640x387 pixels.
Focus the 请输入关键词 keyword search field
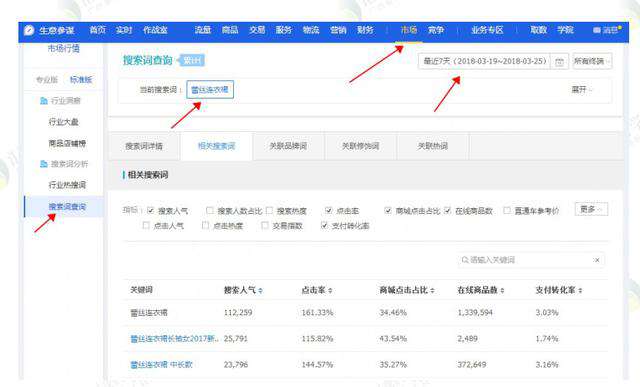(531, 260)
